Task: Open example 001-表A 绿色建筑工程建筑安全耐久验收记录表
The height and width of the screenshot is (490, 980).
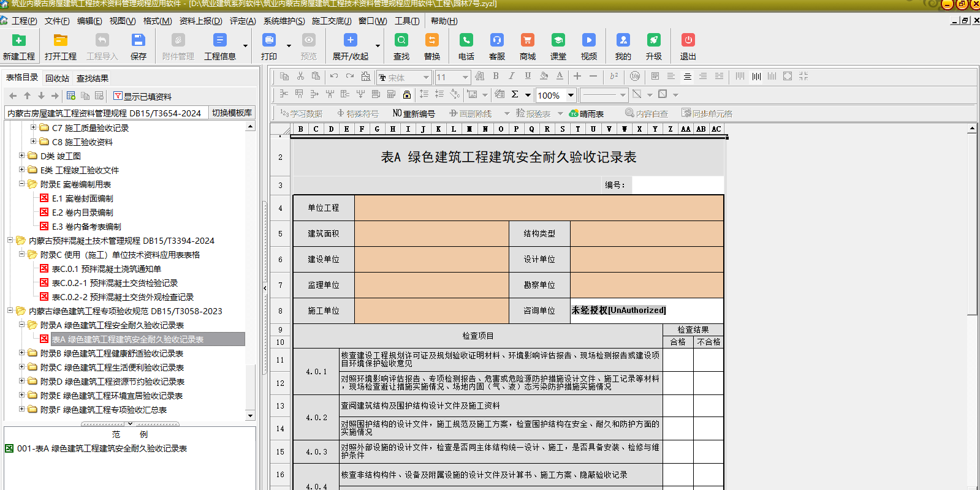Action: point(102,448)
